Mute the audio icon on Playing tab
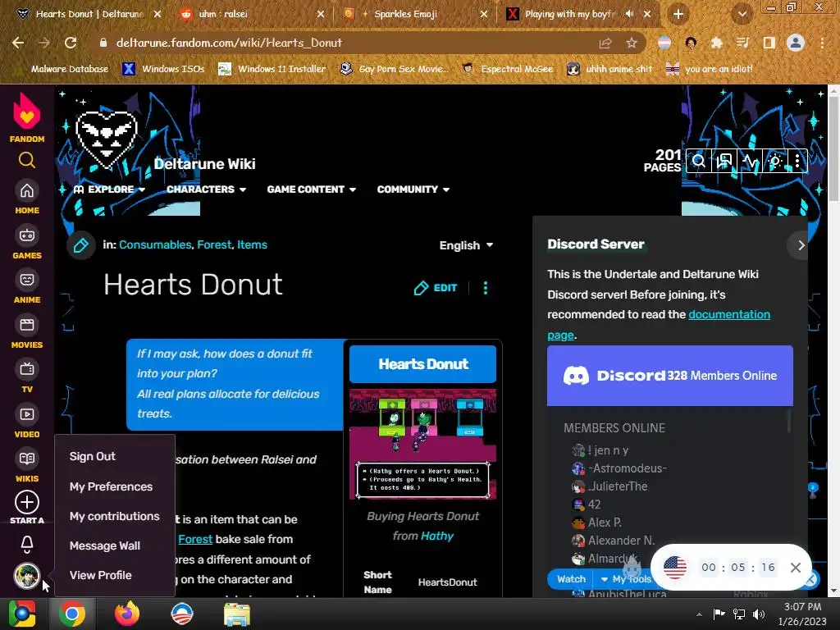840x630 pixels. [629, 14]
